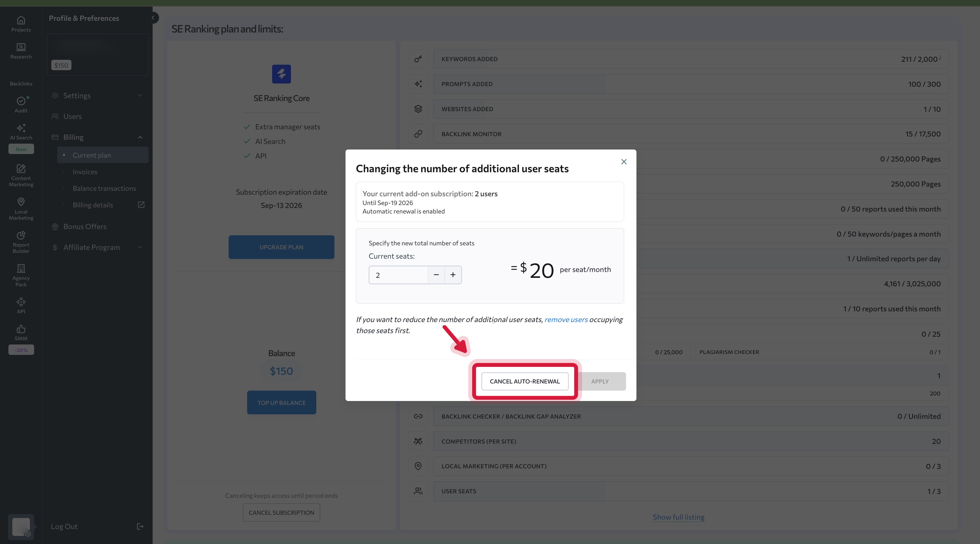Click the Sep-13 2026 expiration date
The image size is (980, 544).
tap(281, 205)
